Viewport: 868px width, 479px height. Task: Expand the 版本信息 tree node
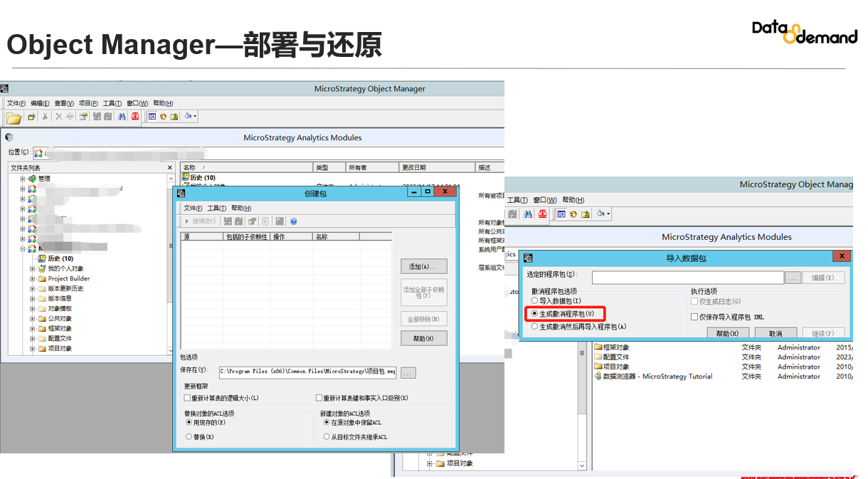click(32, 299)
